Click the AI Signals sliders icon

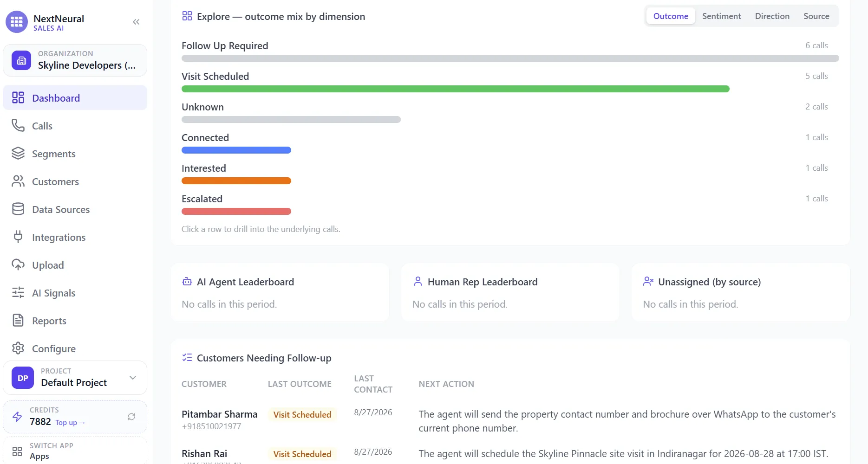pos(18,292)
